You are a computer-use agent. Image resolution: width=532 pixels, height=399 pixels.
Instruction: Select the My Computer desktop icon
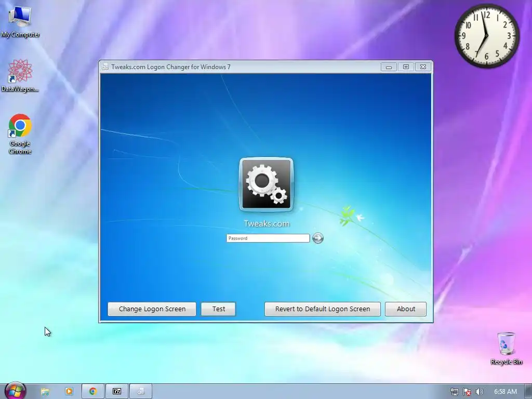(x=20, y=22)
